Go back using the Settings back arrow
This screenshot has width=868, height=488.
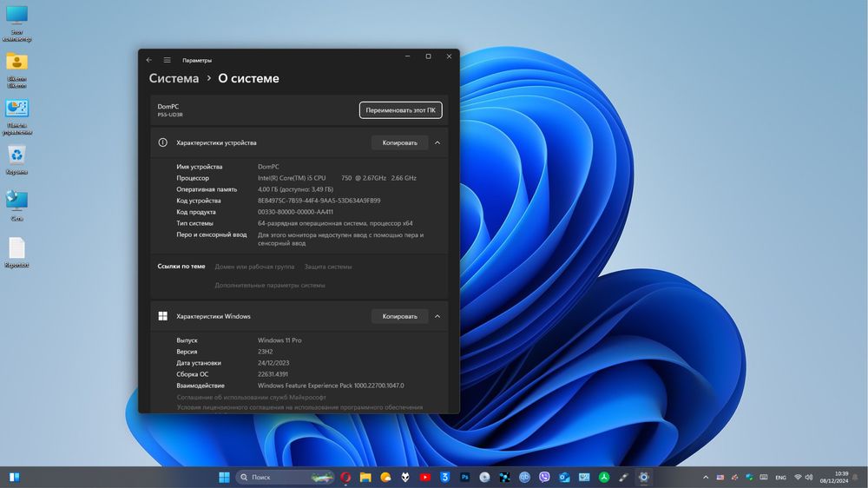[149, 60]
